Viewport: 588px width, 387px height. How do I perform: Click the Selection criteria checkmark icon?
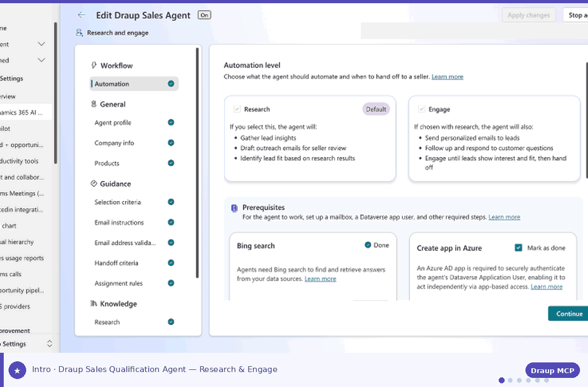pyautogui.click(x=171, y=202)
